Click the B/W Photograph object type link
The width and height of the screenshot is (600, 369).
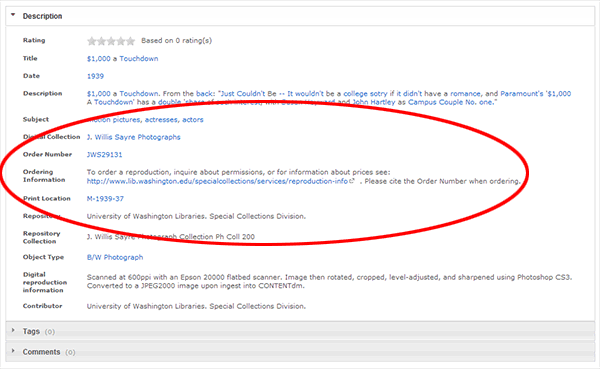click(x=115, y=257)
